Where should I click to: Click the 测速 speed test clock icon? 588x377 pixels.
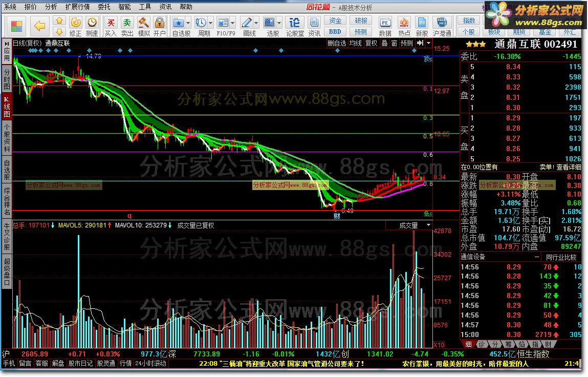(92, 23)
